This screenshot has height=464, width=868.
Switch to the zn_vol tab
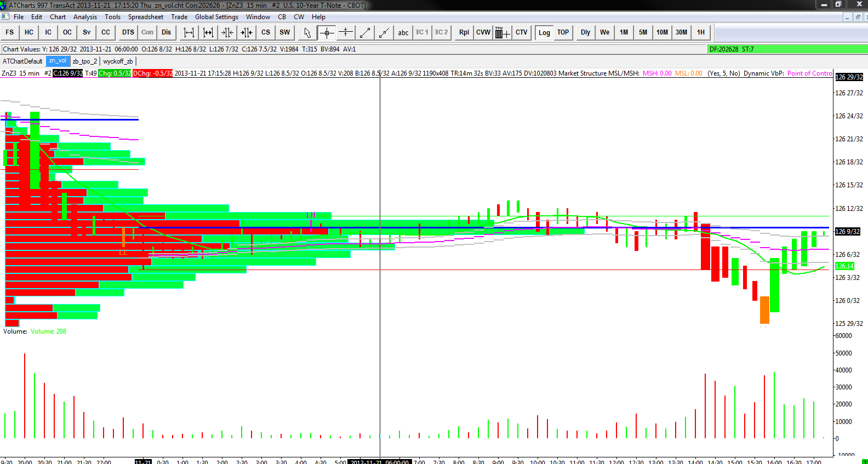(58, 61)
